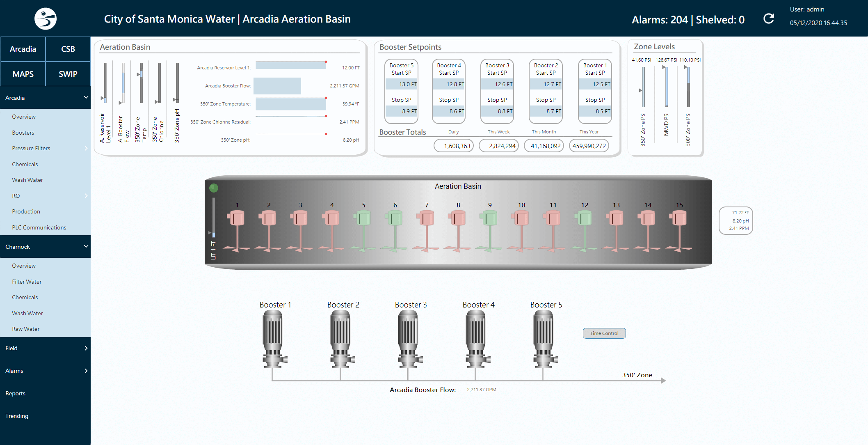The width and height of the screenshot is (868, 445).
Task: Expand the Alarms sidebar section
Action: 45,371
